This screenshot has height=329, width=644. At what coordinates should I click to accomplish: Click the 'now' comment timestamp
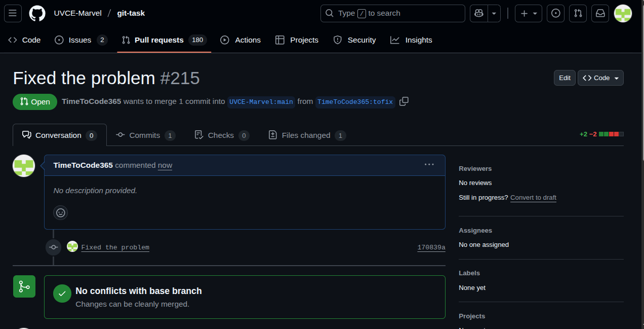[x=165, y=165]
